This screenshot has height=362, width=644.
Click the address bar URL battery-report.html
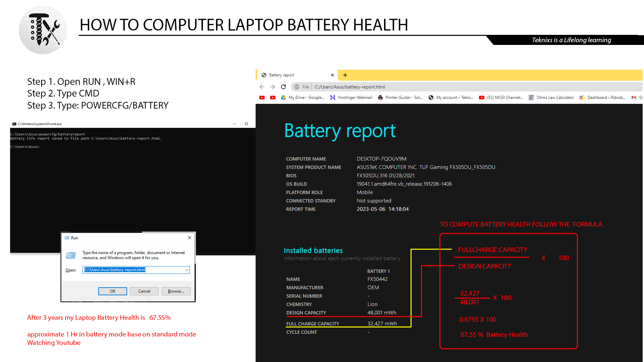[350, 87]
